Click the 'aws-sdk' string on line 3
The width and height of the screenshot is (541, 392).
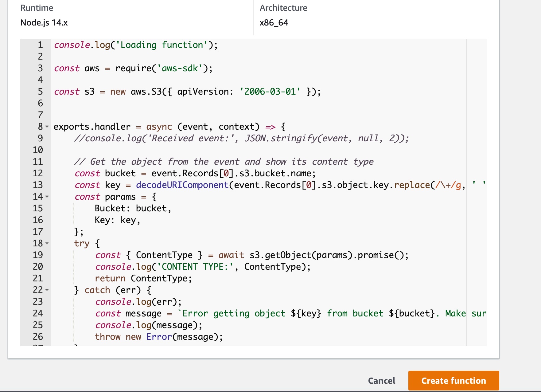pyautogui.click(x=180, y=68)
